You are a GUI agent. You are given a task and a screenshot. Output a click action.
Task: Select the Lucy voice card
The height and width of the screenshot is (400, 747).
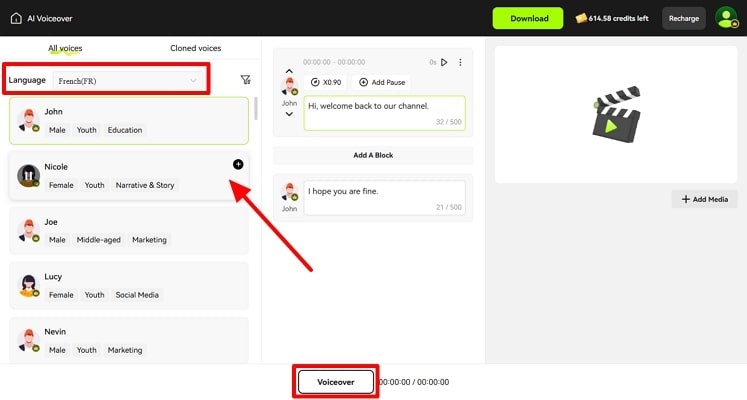(129, 286)
